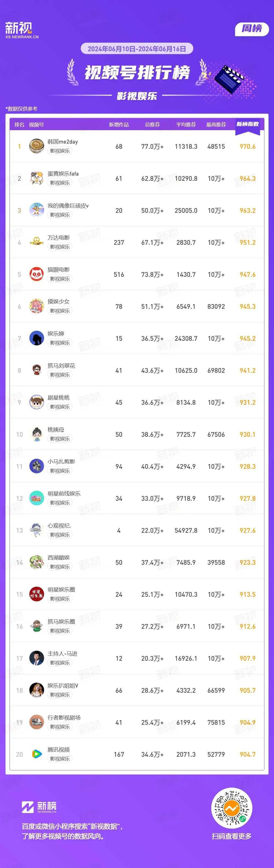Open the 猫眼电影 red cat avatar
274x868 pixels.
[x=36, y=274]
